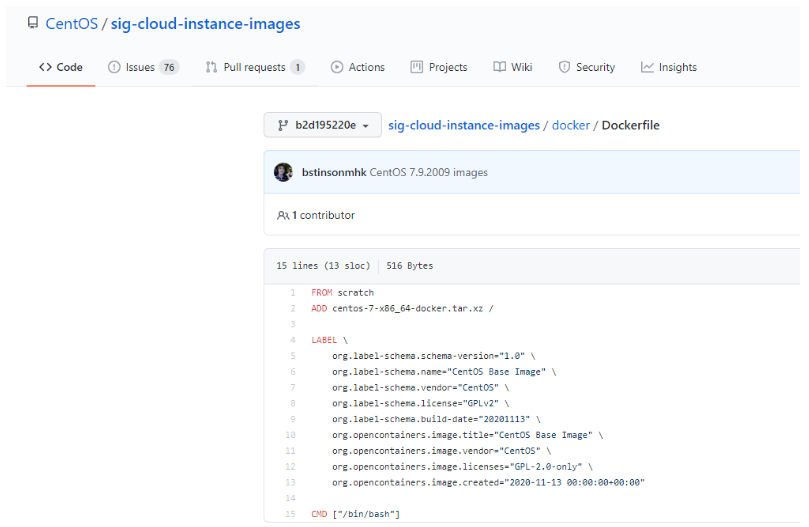
Task: Select line number 4 of the LABEL line
Action: coord(293,340)
